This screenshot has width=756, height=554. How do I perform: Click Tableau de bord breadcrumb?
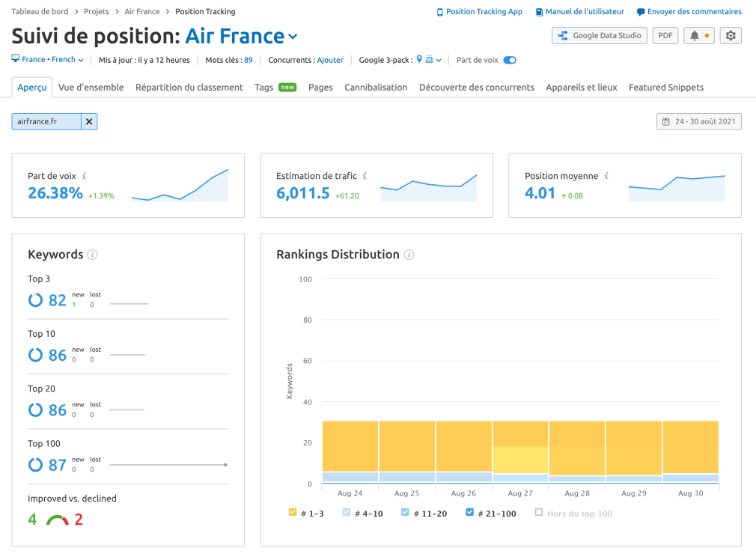(40, 11)
